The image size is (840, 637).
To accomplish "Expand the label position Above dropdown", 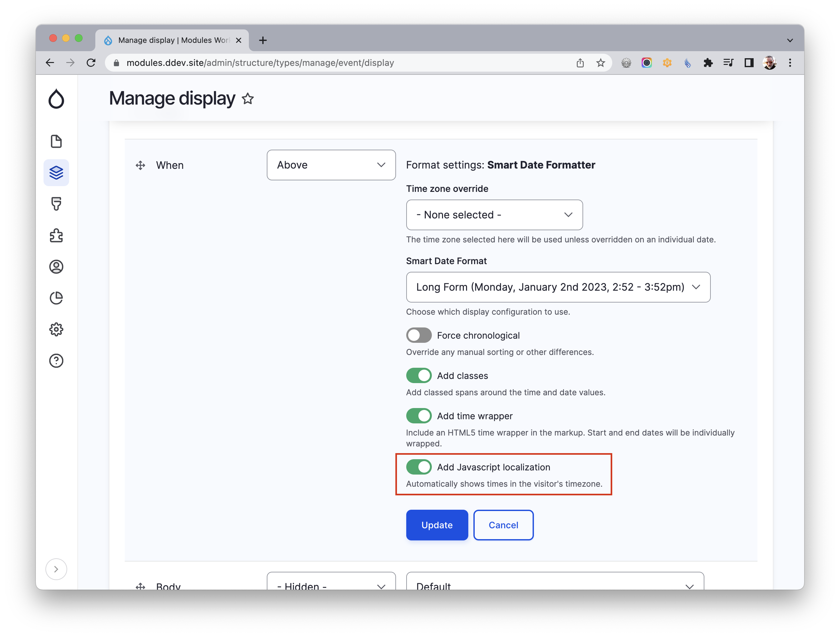I will tap(331, 165).
